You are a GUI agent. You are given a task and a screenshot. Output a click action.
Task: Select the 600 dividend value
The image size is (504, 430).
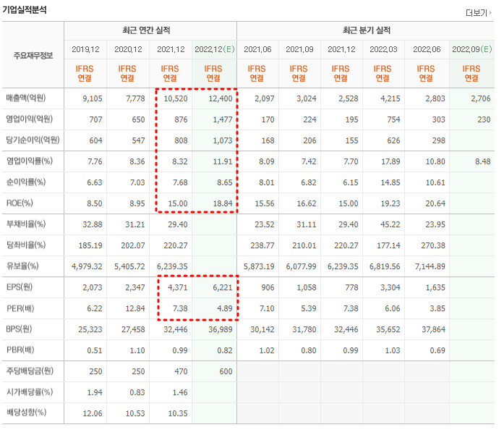tap(226, 372)
